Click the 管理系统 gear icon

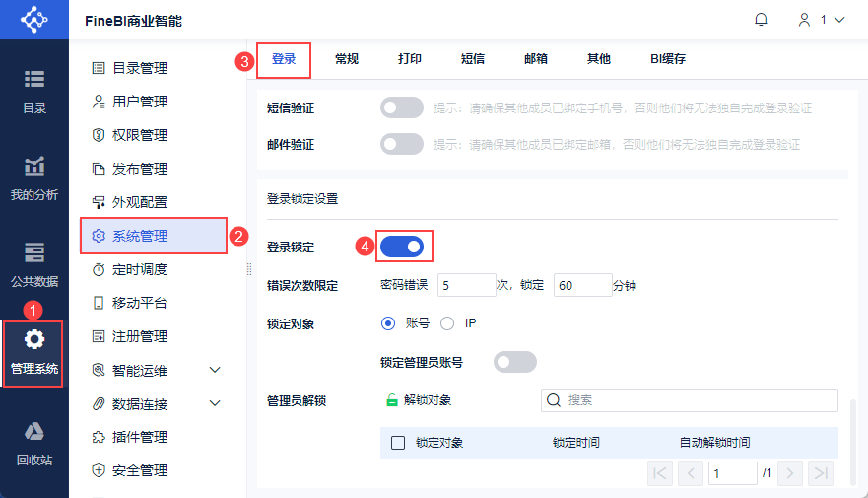[x=34, y=340]
